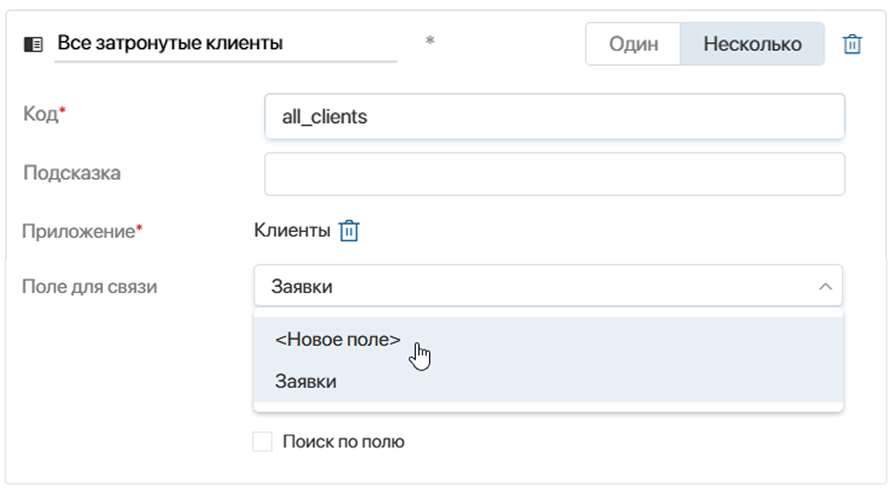Click the Поиск по полю label text
The image size is (893, 491).
(x=343, y=441)
